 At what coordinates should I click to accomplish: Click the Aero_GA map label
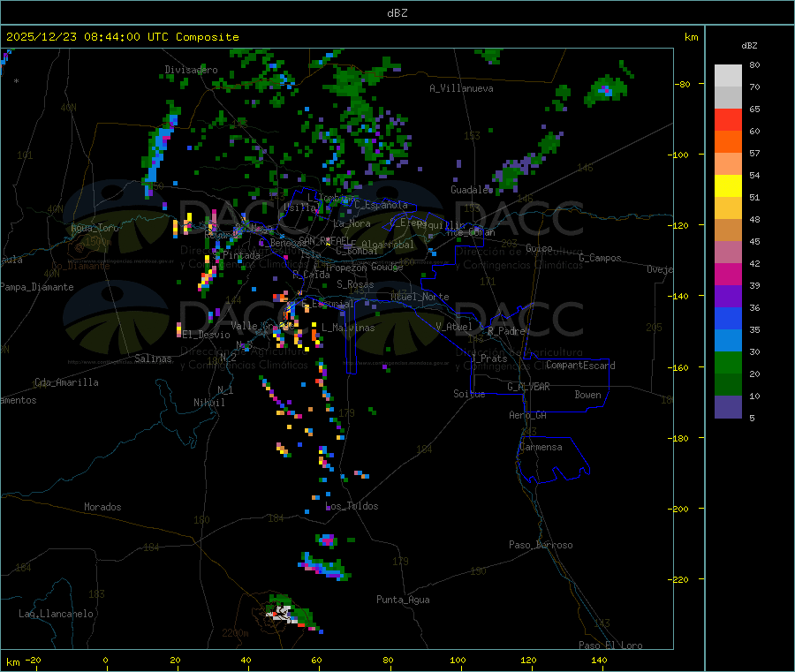click(x=528, y=415)
